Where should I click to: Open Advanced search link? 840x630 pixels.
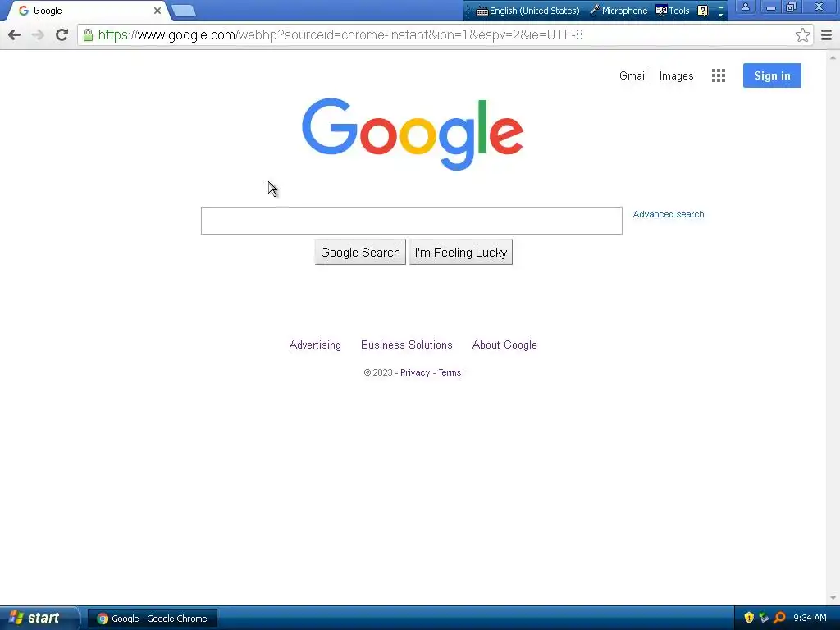669,214
